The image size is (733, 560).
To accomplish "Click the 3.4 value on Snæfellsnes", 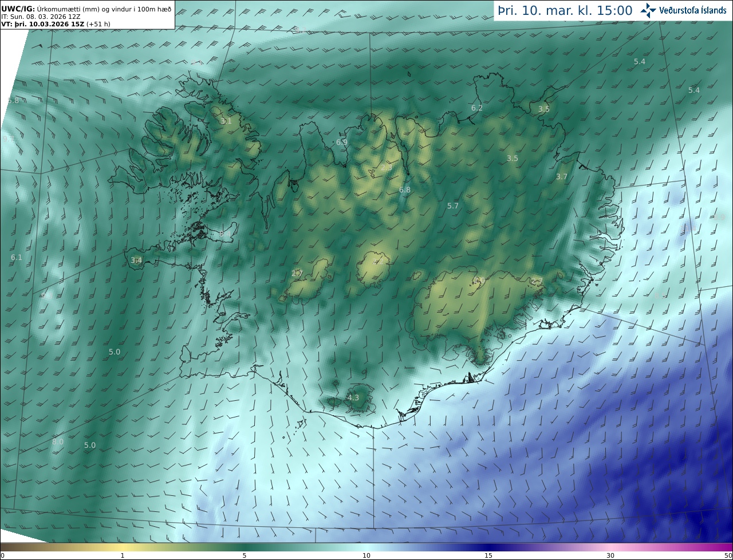I will (136, 260).
